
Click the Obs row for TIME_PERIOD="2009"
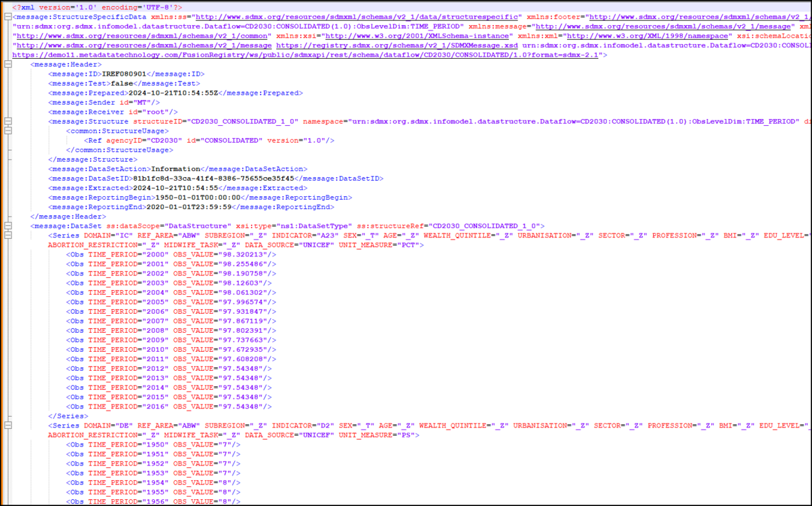[x=171, y=339]
